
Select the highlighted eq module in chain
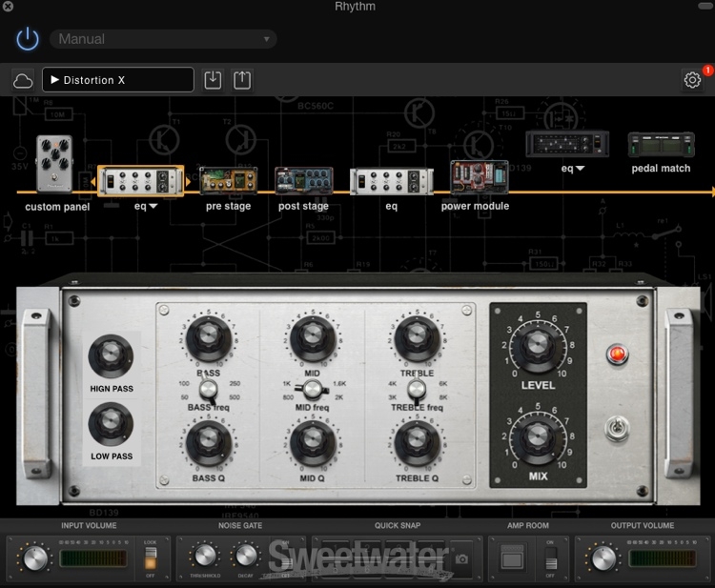pyautogui.click(x=141, y=181)
